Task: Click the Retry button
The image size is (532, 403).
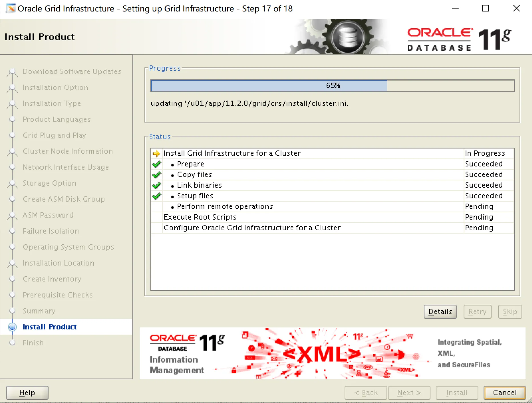Action: tap(477, 312)
